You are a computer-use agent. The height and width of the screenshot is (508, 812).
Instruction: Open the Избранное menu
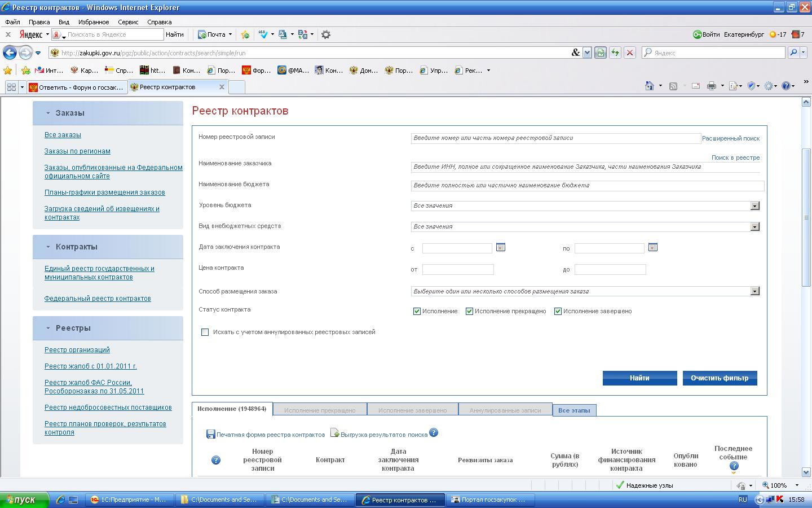tap(94, 22)
